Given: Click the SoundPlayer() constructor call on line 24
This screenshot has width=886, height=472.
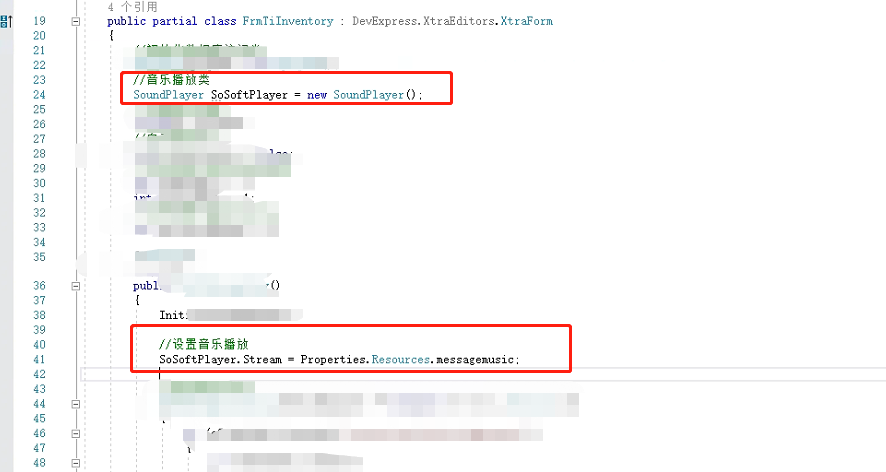Looking at the screenshot, I should click(375, 94).
